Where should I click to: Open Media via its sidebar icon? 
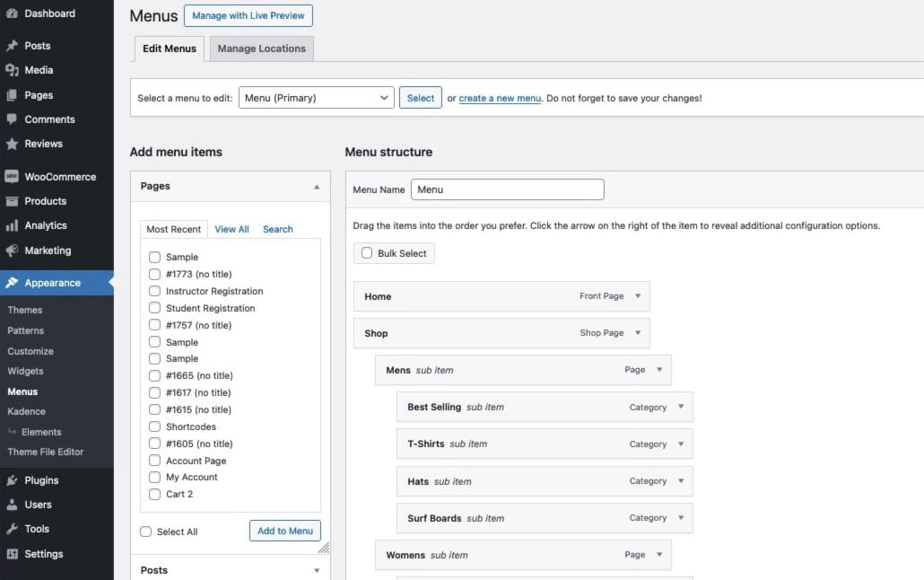point(12,70)
